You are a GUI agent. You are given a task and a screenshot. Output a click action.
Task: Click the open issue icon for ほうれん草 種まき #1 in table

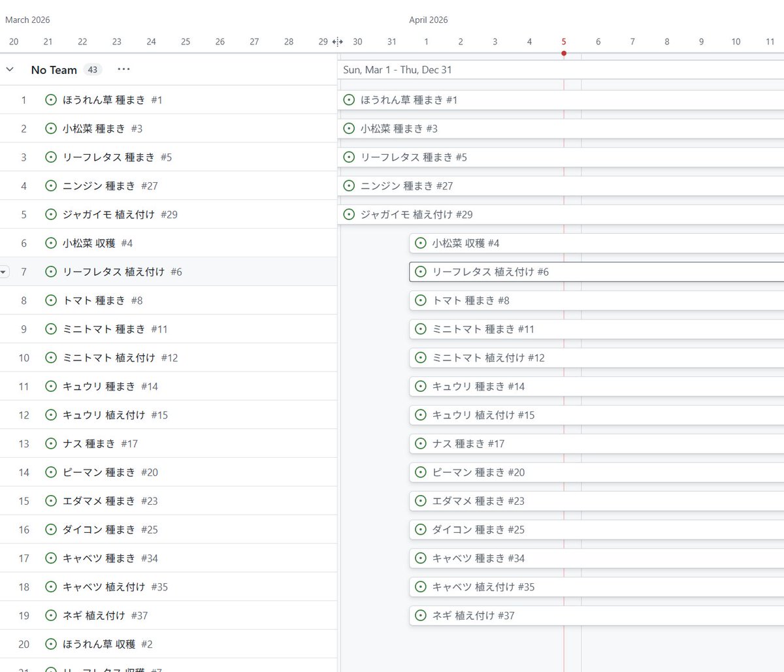click(51, 100)
